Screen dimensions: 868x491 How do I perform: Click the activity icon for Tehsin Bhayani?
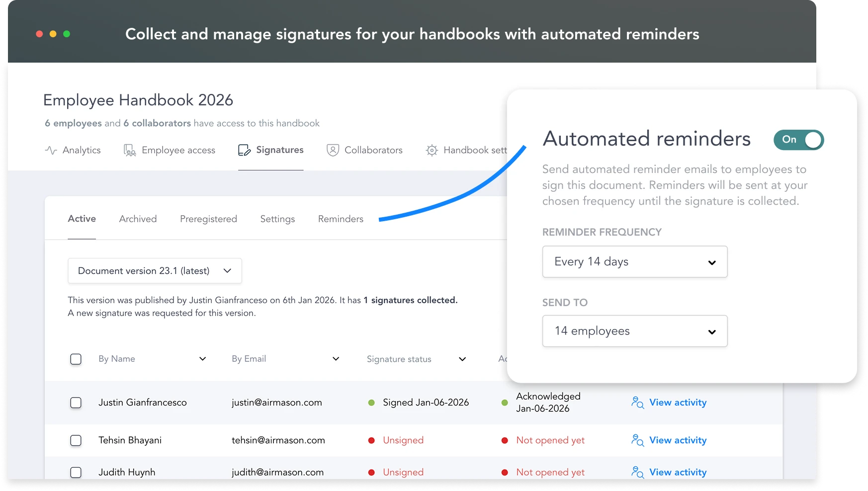pyautogui.click(x=637, y=440)
